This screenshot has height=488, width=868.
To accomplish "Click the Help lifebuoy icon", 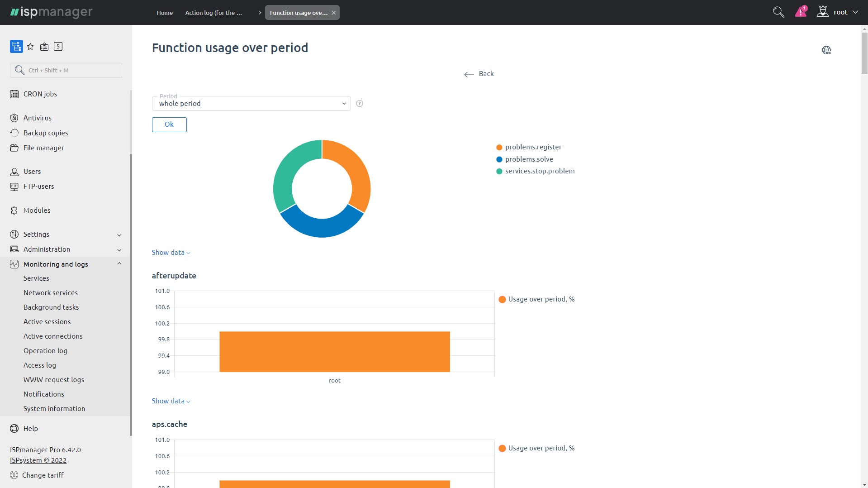I will click(x=14, y=429).
